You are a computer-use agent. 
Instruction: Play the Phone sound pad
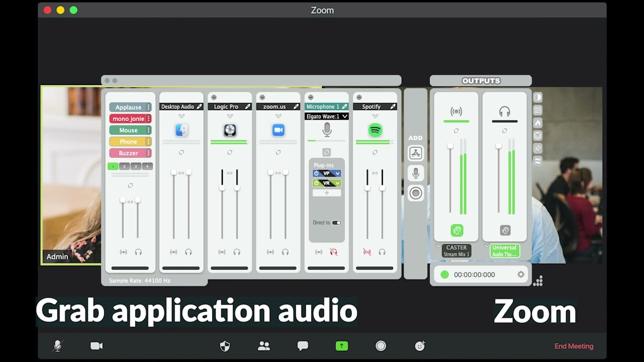pyautogui.click(x=128, y=142)
